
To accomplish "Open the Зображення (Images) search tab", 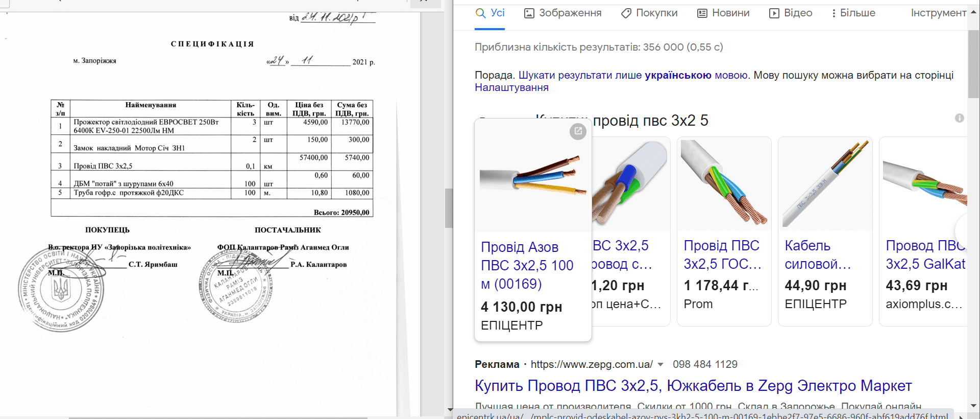I will [563, 13].
